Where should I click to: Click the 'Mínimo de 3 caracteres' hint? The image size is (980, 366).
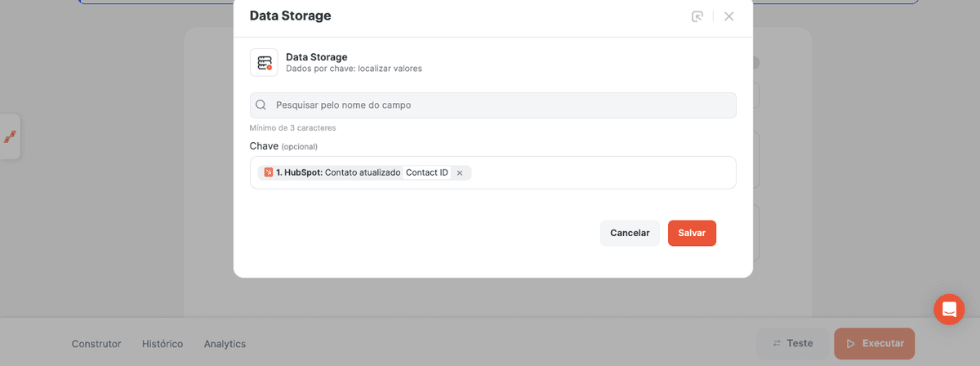292,128
